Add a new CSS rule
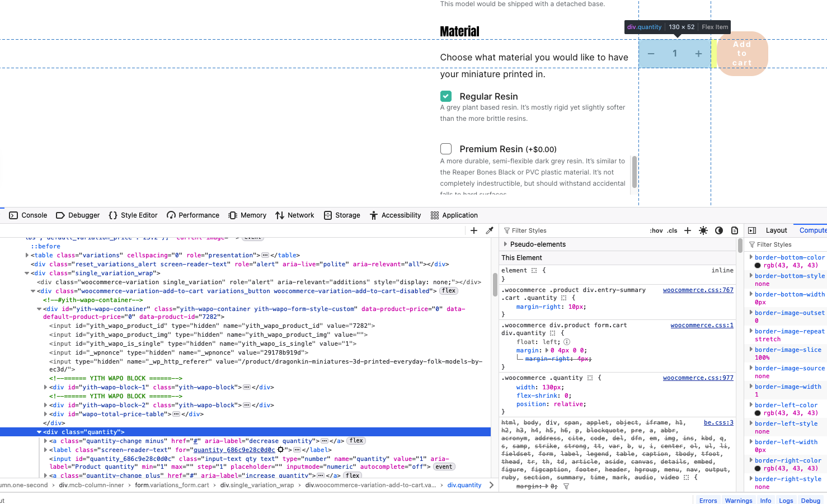This screenshot has height=504, width=827. pos(688,230)
